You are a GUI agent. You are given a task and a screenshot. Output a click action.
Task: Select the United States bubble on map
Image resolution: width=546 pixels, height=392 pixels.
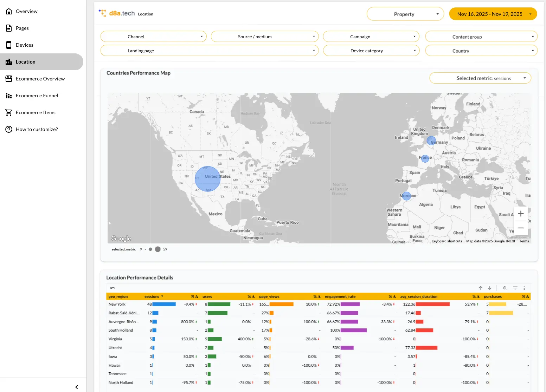(207, 179)
